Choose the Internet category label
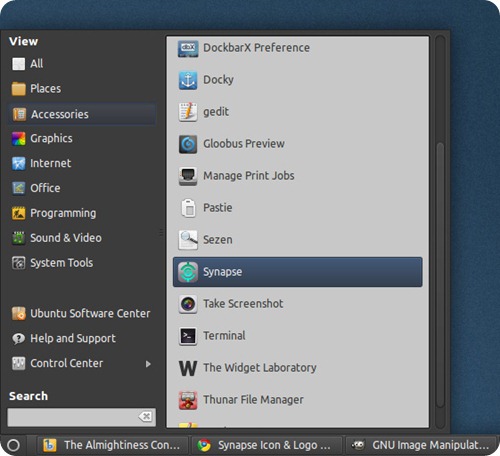Screen dimensions: 500x456 (x=51, y=163)
